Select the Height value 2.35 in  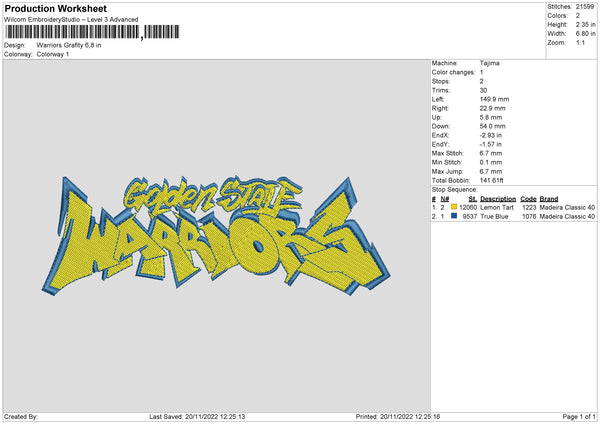click(x=585, y=24)
